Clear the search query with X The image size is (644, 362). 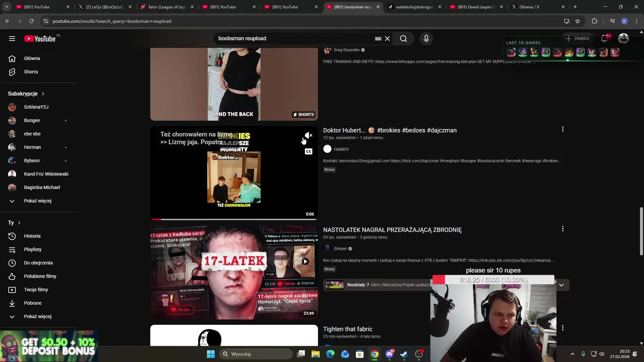(x=387, y=38)
